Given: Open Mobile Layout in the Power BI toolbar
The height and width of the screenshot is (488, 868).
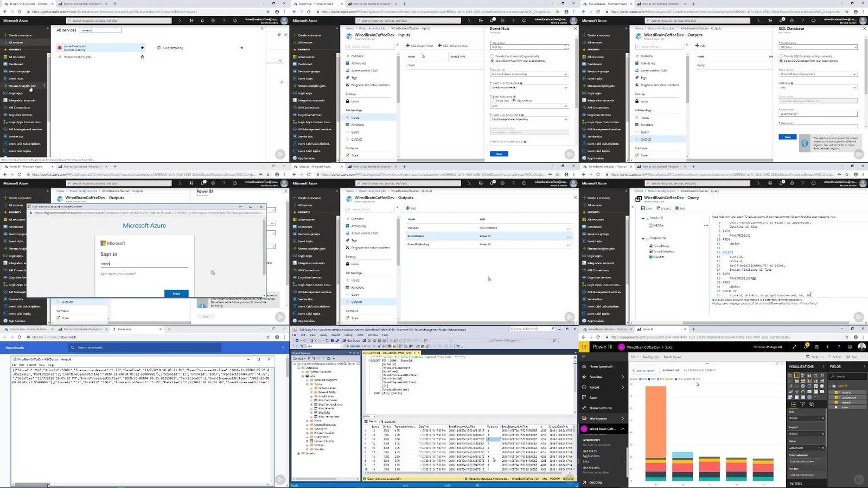Looking at the screenshot, I should point(672,357).
